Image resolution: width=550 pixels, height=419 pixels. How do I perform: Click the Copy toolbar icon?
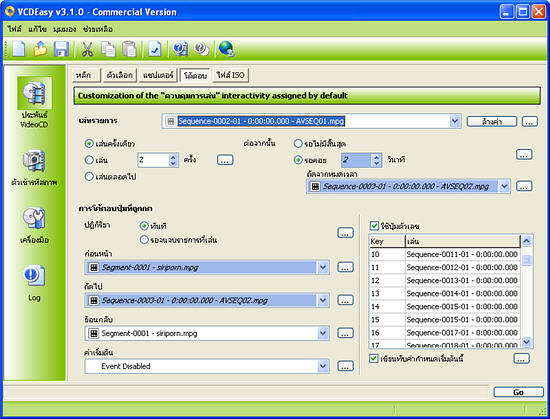[108, 49]
